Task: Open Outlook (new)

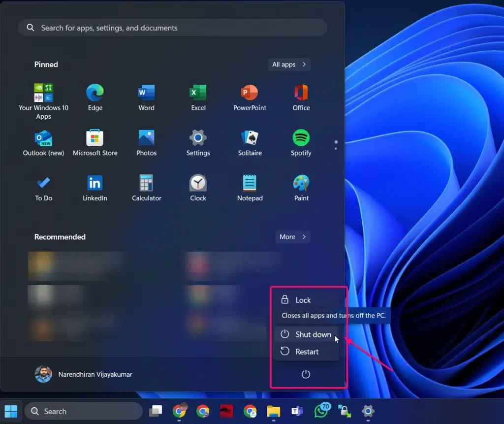Action: (x=43, y=142)
